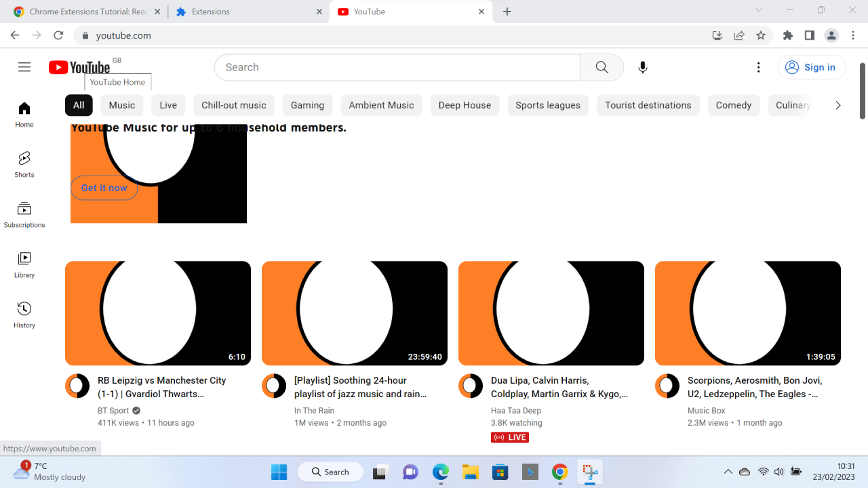Image resolution: width=868 pixels, height=488 pixels.
Task: Select the All filter chip
Action: 79,105
